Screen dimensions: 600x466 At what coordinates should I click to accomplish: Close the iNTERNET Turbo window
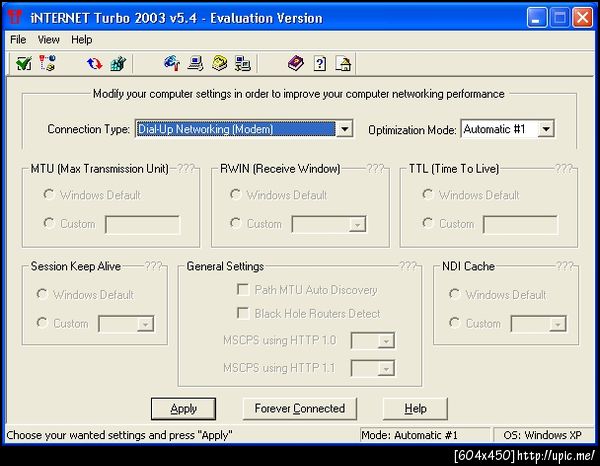coord(582,18)
